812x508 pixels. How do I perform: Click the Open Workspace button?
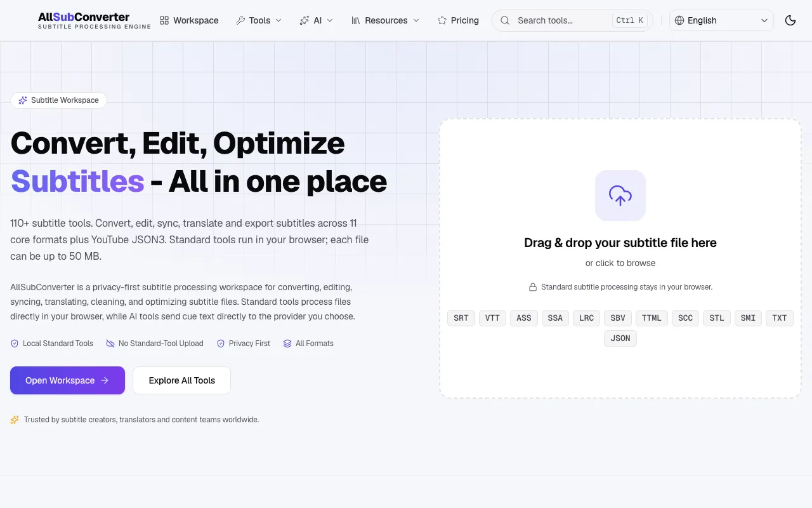click(x=67, y=380)
